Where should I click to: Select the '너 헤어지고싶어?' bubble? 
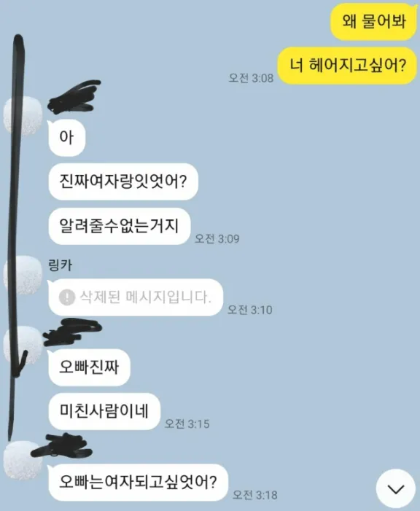pos(347,66)
